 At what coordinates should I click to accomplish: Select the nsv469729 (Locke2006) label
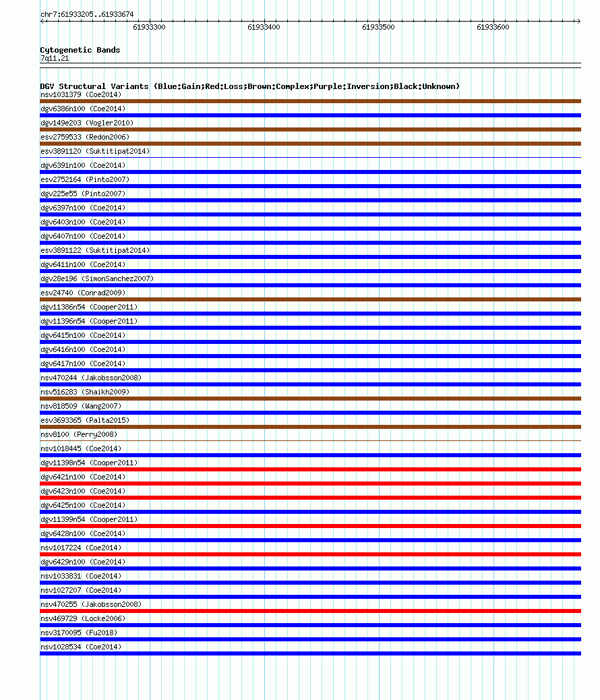tap(83, 619)
